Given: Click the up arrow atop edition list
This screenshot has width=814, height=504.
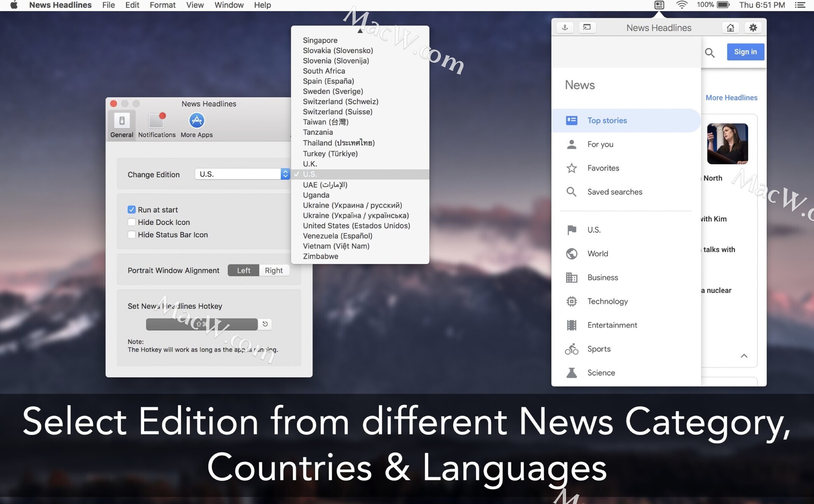Looking at the screenshot, I should (360, 31).
